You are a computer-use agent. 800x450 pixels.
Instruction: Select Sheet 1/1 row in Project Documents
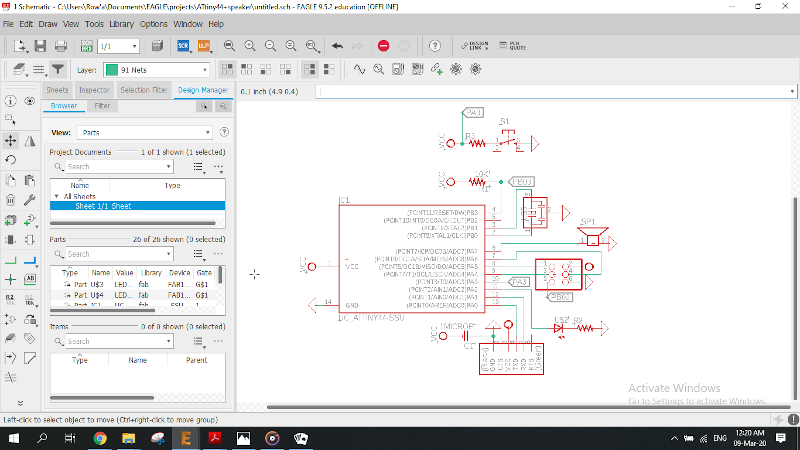137,206
